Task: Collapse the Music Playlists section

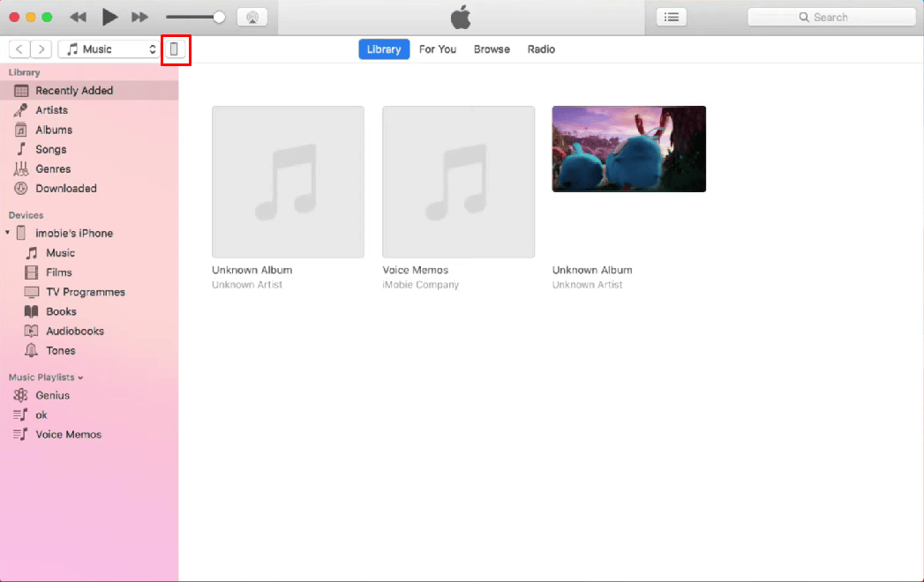Action: pyautogui.click(x=79, y=377)
